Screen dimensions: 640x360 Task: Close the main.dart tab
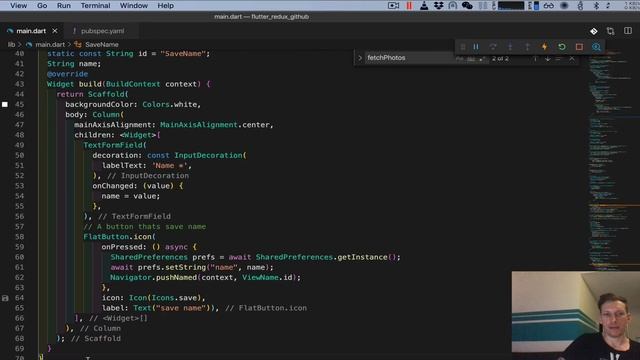click(x=55, y=31)
